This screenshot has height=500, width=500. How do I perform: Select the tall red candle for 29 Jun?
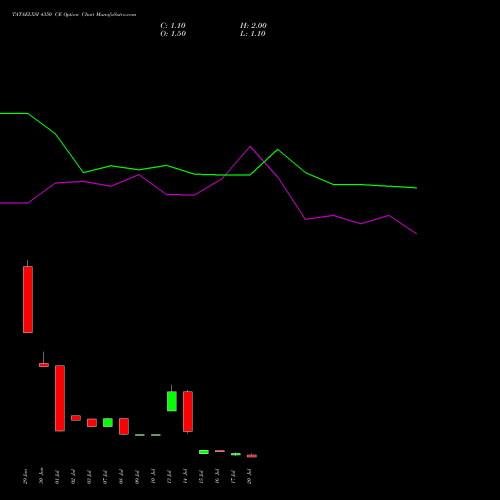pyautogui.click(x=28, y=299)
